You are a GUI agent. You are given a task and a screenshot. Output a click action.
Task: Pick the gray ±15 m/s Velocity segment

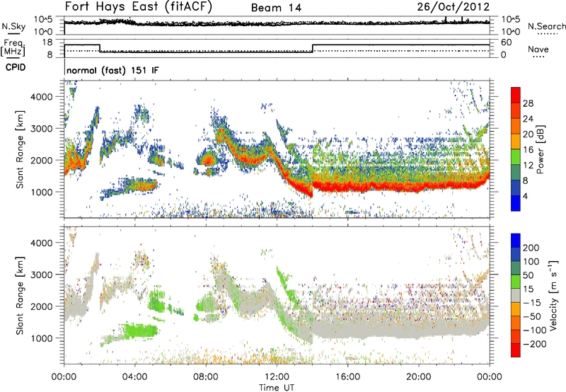tap(516, 295)
